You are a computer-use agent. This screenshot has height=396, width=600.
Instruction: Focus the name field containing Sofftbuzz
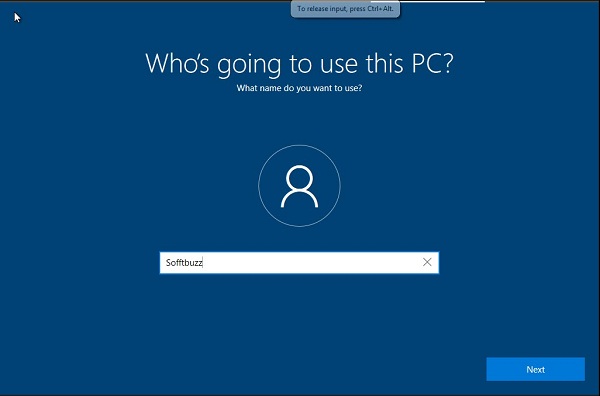click(x=299, y=262)
